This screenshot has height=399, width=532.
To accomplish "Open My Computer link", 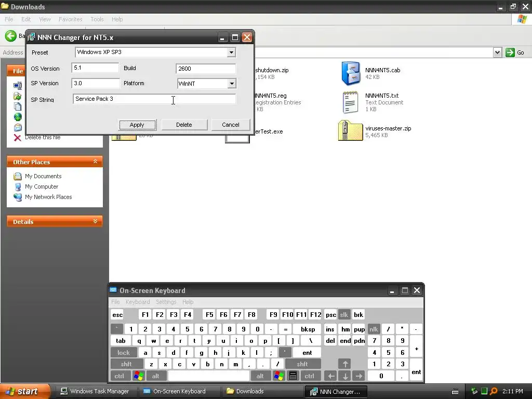I will coord(42,187).
